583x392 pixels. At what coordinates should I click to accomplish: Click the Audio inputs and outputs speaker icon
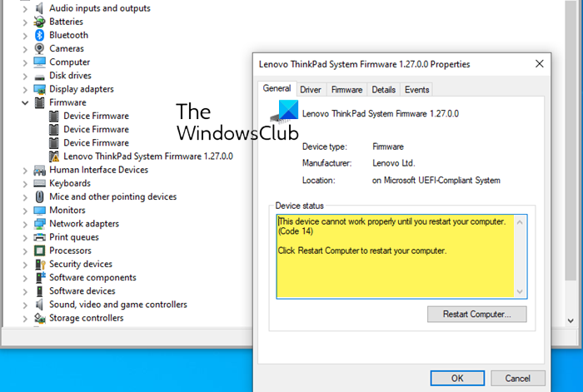[39, 7]
